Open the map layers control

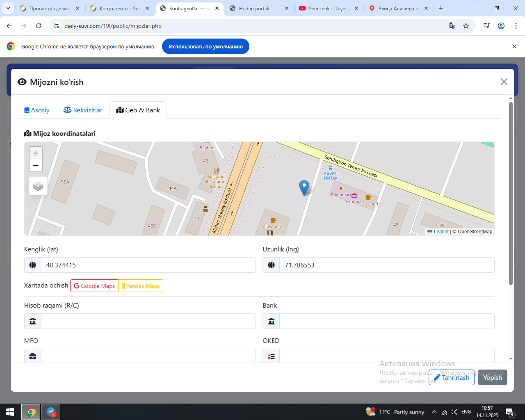click(38, 186)
